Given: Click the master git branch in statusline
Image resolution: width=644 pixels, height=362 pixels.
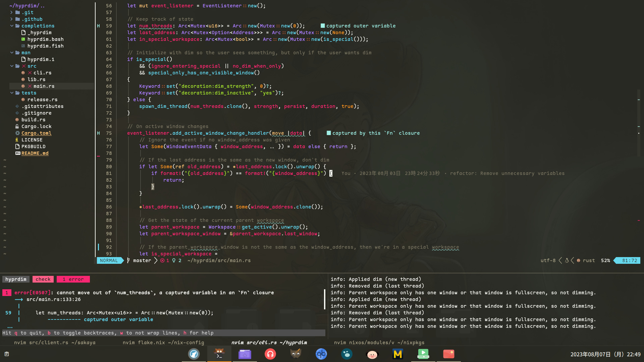Looking at the screenshot, I should click(x=142, y=260).
